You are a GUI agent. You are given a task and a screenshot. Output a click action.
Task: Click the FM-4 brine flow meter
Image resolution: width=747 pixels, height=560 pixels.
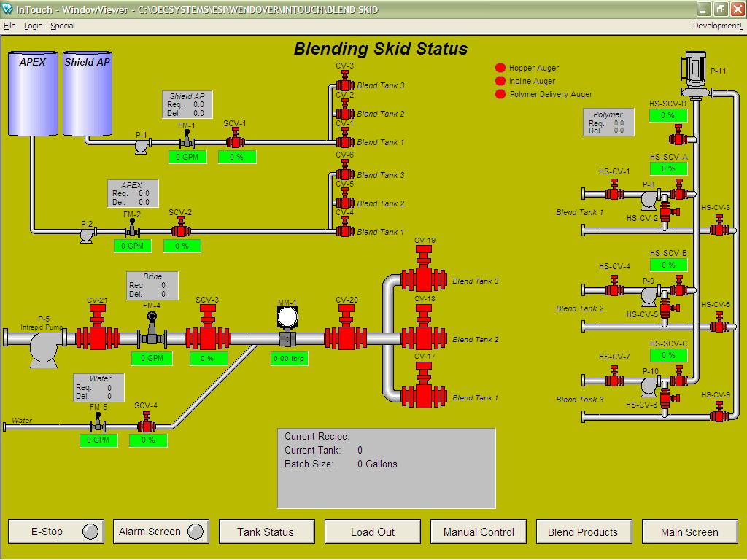click(152, 330)
